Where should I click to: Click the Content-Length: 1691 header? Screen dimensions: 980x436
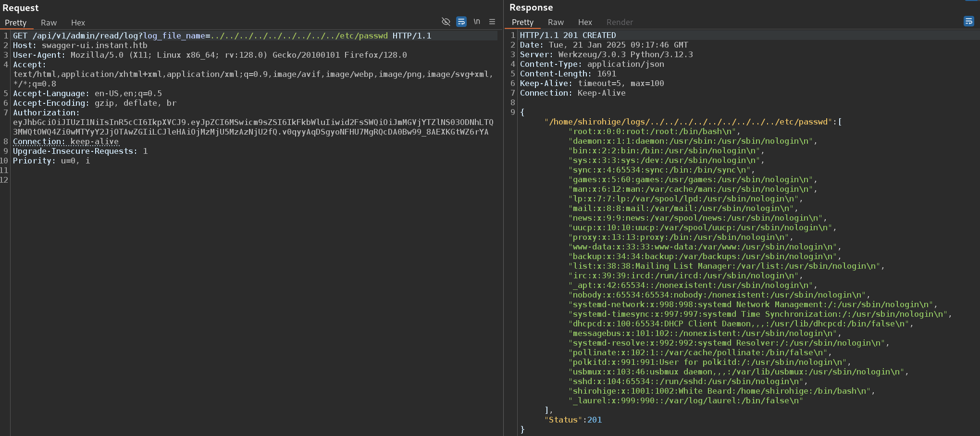[x=568, y=74]
